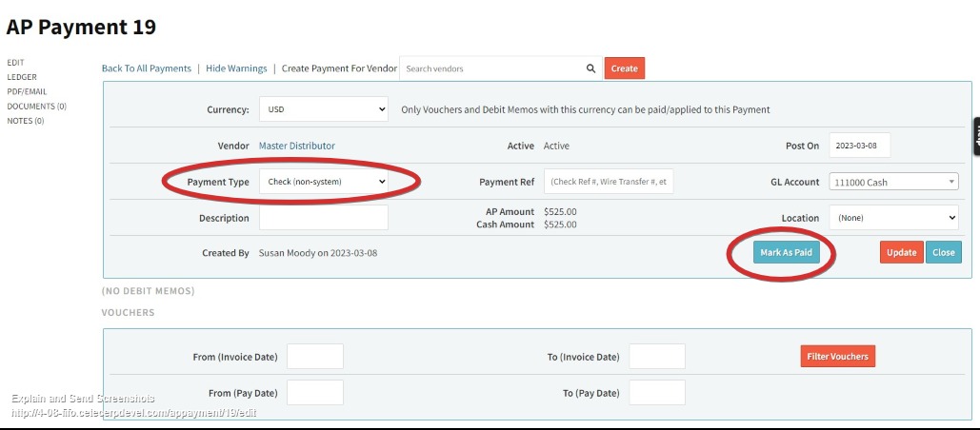Click the Close button
Screen dimensions: 980x430
943,252
